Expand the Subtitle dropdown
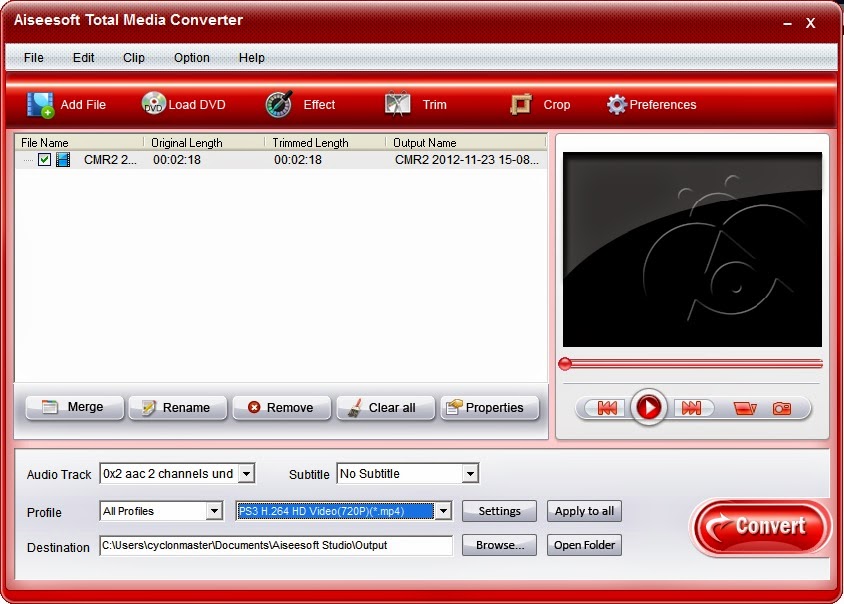 coord(470,474)
